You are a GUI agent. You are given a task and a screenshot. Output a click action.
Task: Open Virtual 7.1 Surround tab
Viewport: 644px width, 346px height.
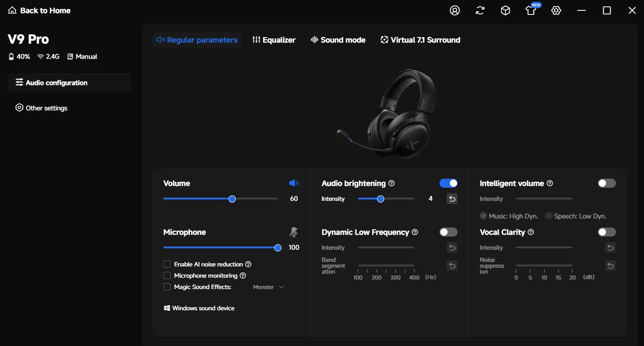coord(420,40)
